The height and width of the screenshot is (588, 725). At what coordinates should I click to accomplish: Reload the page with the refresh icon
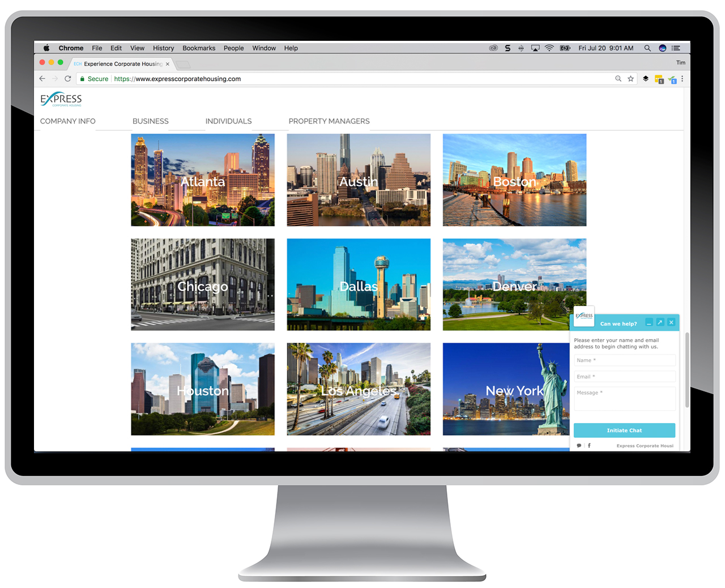point(68,79)
